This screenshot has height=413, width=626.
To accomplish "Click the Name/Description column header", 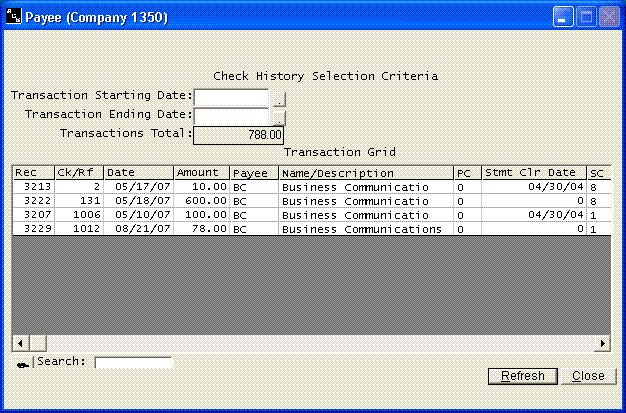I will tap(364, 173).
